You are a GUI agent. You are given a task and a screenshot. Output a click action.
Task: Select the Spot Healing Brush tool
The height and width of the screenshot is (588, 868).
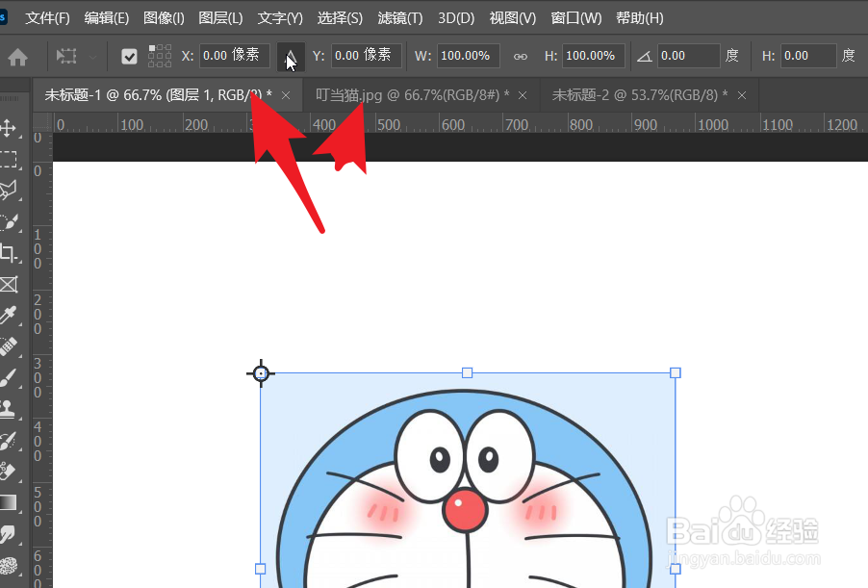(10, 346)
